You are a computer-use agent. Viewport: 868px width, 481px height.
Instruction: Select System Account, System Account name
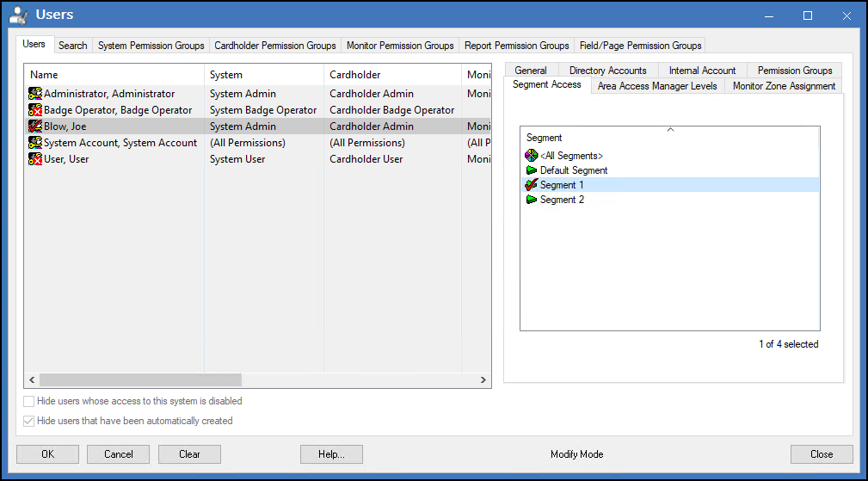point(120,143)
